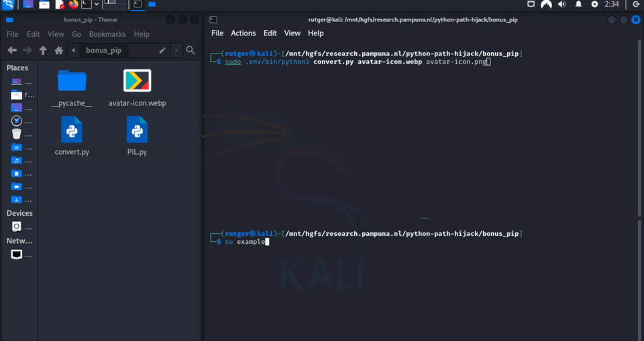Open Thunar Edit menu
The image size is (644, 341).
33,34
